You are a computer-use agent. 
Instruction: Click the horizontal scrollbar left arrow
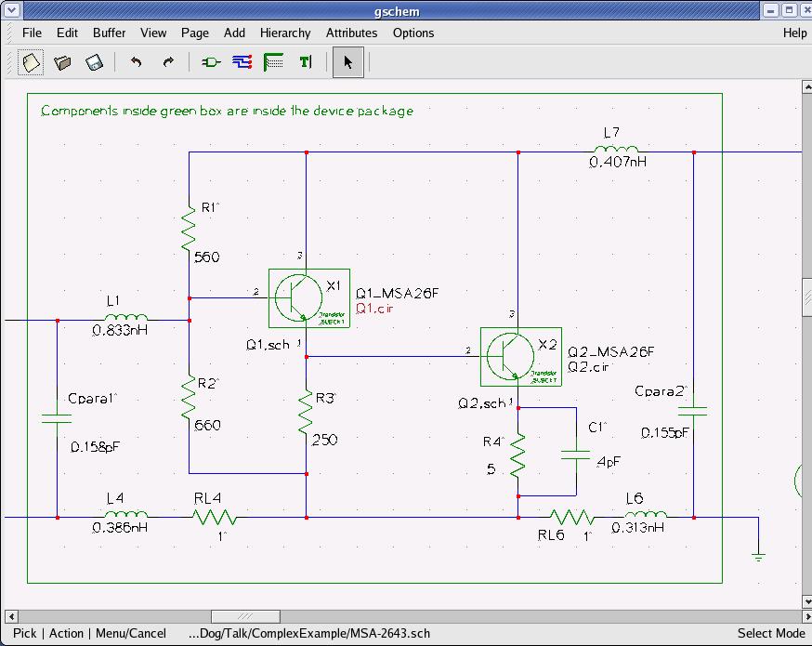point(11,616)
